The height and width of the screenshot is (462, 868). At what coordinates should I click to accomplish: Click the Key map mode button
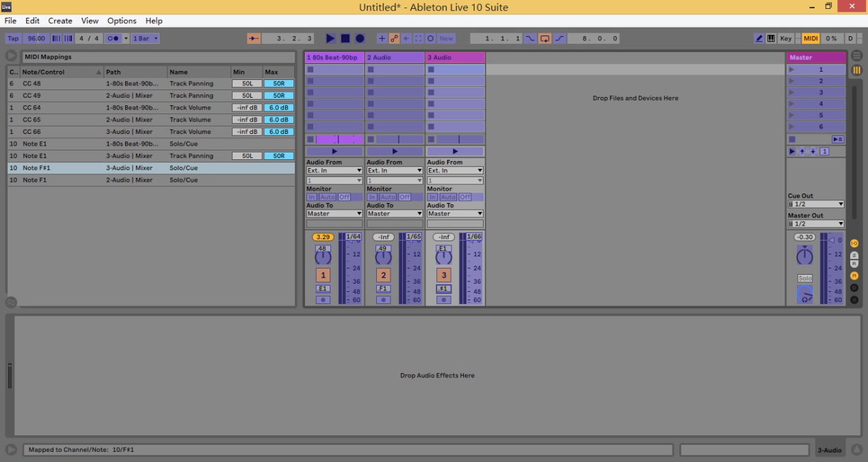point(786,39)
